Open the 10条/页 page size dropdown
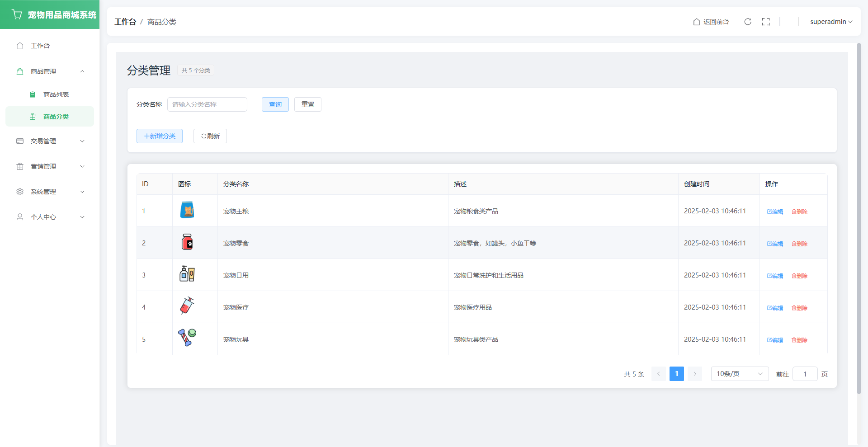 click(740, 374)
